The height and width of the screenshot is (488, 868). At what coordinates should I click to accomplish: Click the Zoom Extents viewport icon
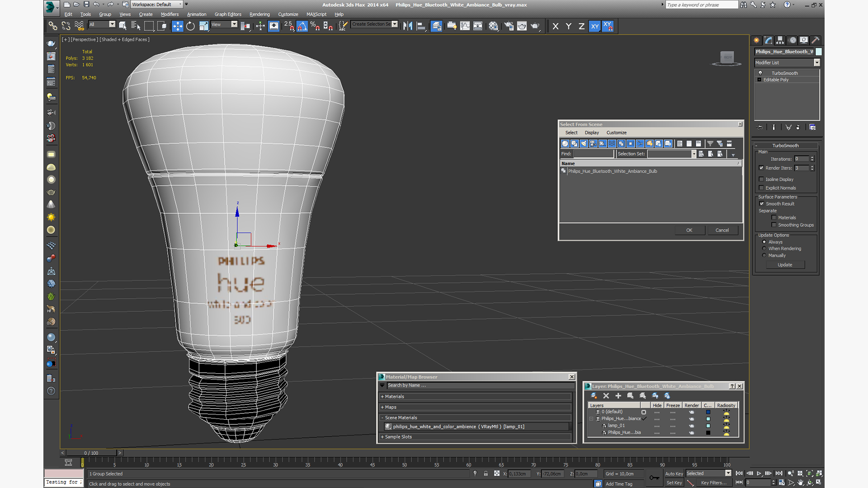tap(810, 474)
